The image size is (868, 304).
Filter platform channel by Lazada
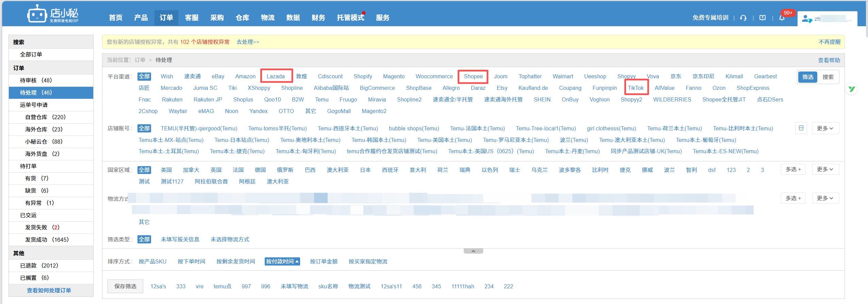[276, 76]
